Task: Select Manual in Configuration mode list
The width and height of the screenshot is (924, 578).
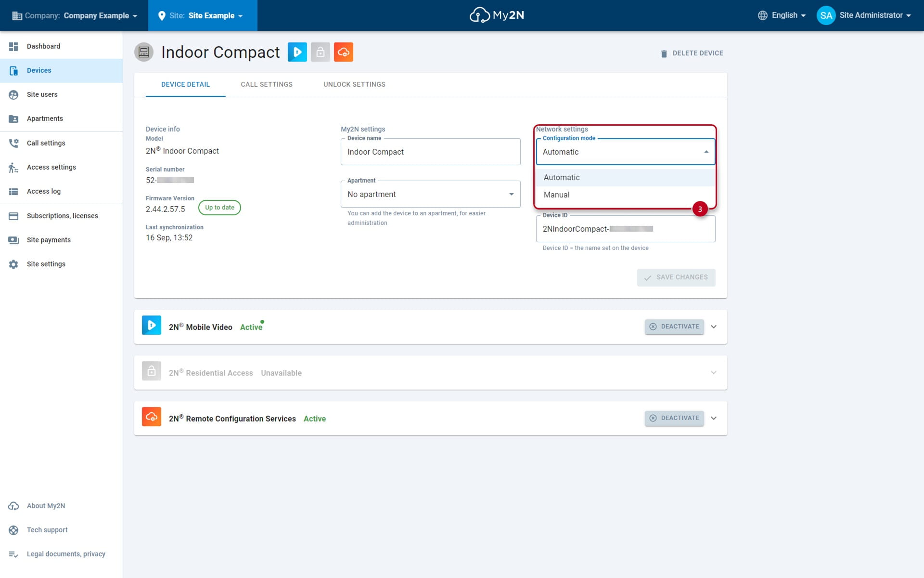Action: (x=626, y=195)
